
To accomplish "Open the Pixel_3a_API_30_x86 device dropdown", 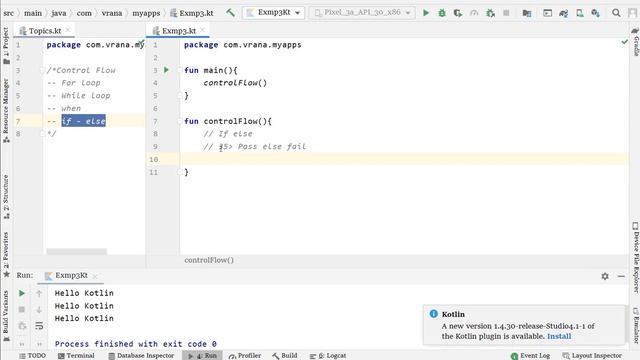I will coord(362,13).
